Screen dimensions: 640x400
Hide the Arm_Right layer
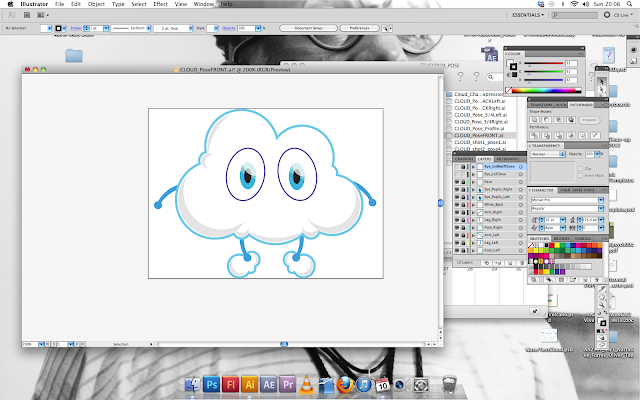tap(457, 212)
